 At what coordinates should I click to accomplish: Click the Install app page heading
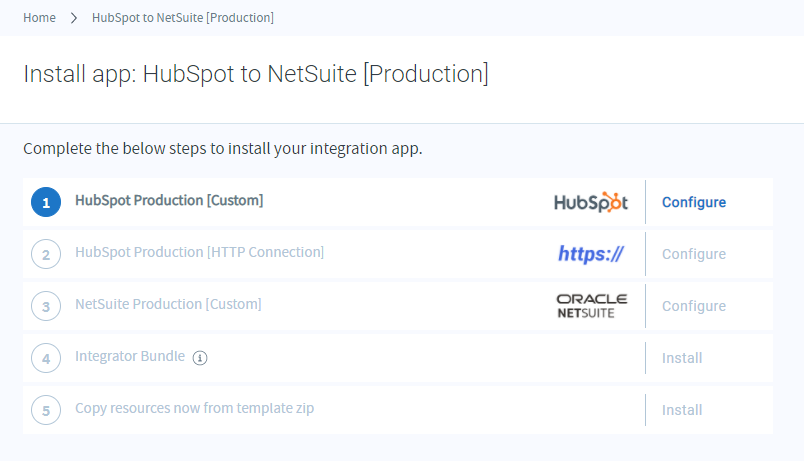pos(256,74)
